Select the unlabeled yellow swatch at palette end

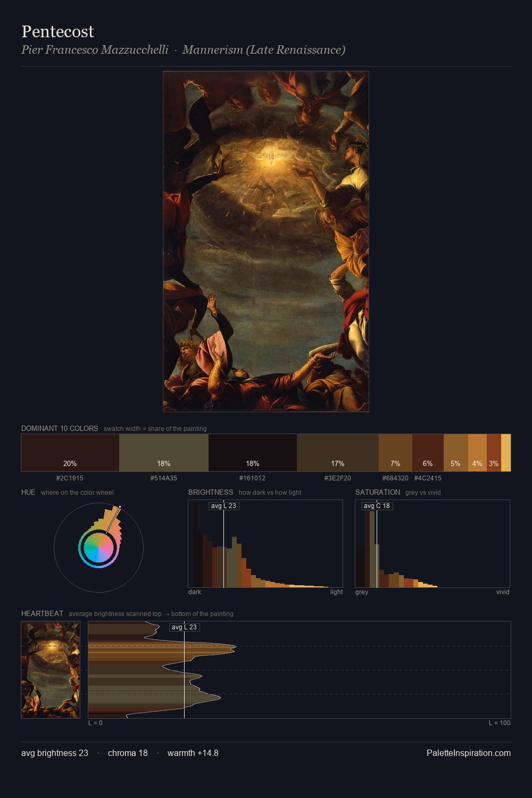click(x=506, y=453)
